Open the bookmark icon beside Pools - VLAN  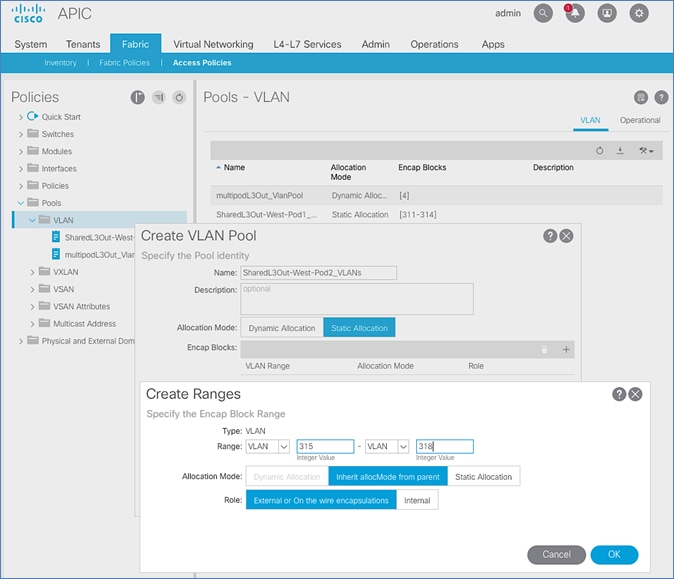point(640,98)
